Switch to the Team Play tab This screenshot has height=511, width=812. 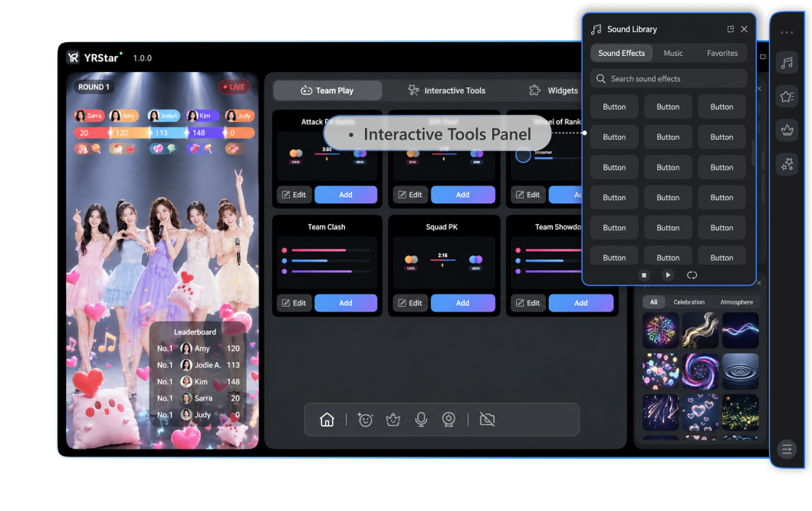click(x=327, y=91)
